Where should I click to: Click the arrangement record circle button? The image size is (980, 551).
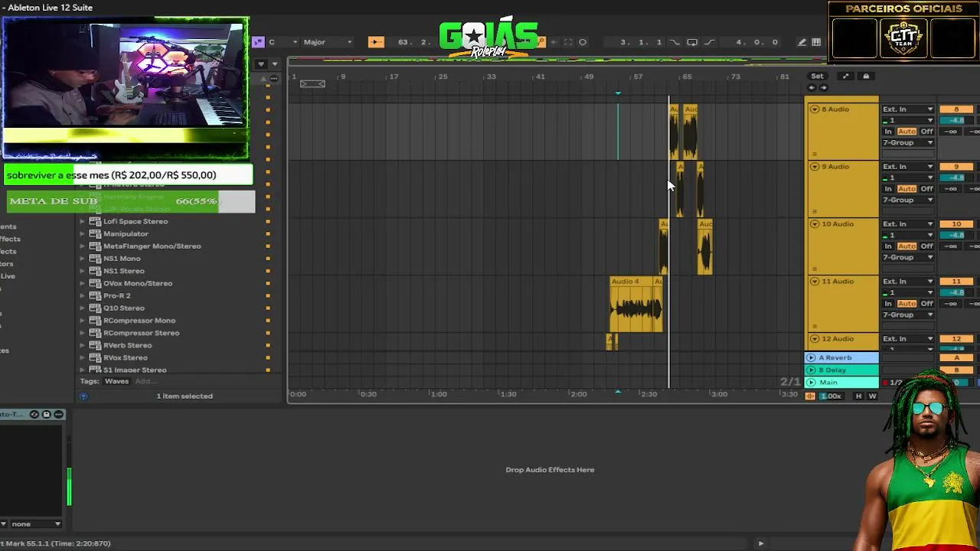(x=583, y=42)
